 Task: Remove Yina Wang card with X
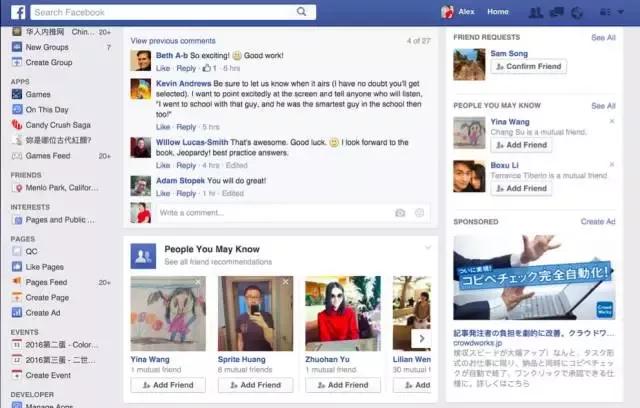tap(198, 282)
